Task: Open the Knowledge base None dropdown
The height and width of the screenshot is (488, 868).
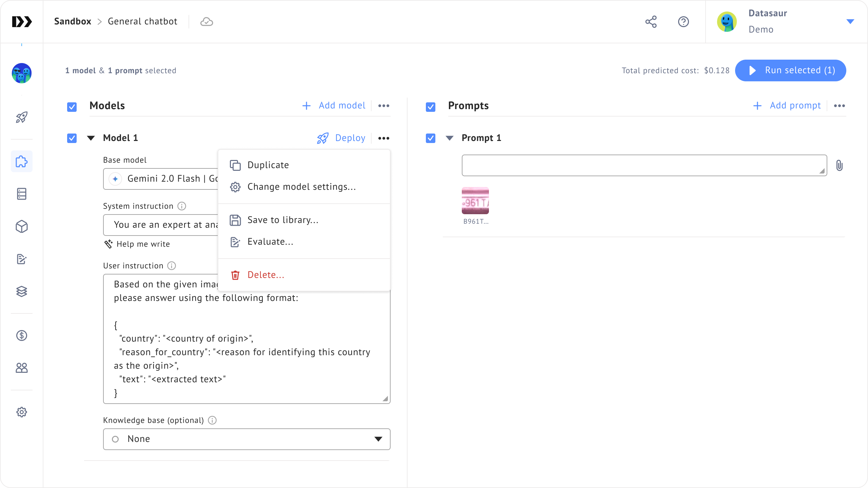Action: (246, 439)
